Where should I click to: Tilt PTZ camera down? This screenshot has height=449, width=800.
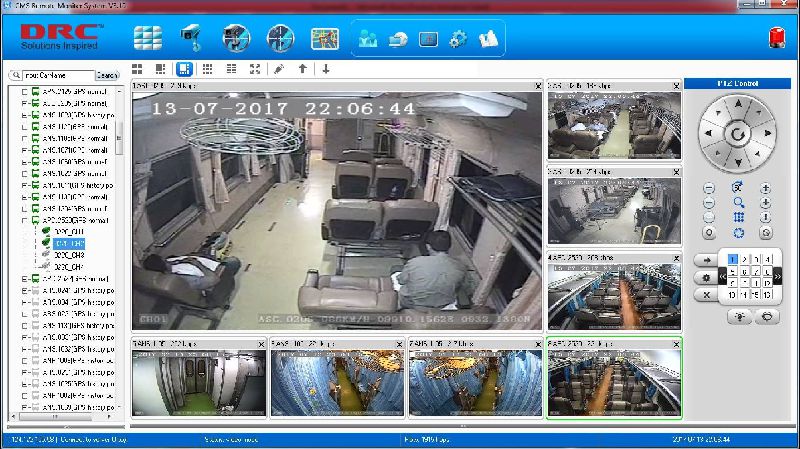point(738,163)
